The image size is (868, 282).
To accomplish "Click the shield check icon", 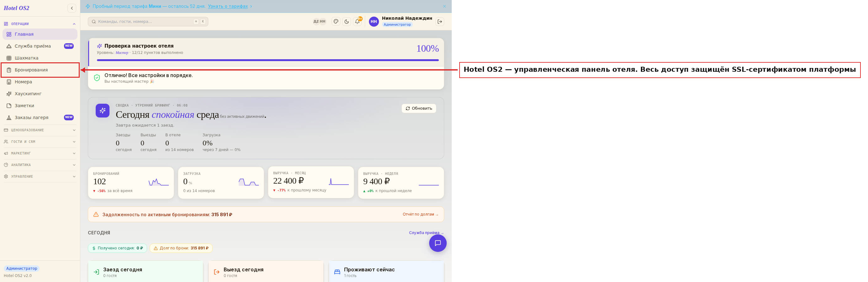I will point(97,78).
